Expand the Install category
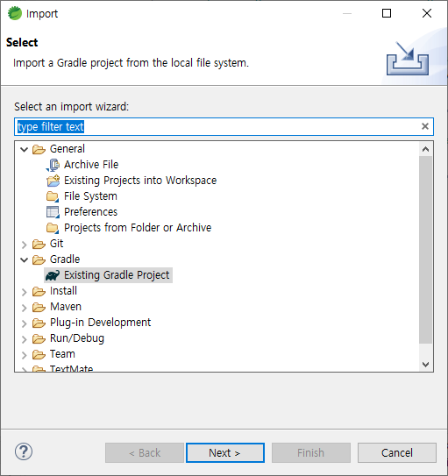 point(25,292)
